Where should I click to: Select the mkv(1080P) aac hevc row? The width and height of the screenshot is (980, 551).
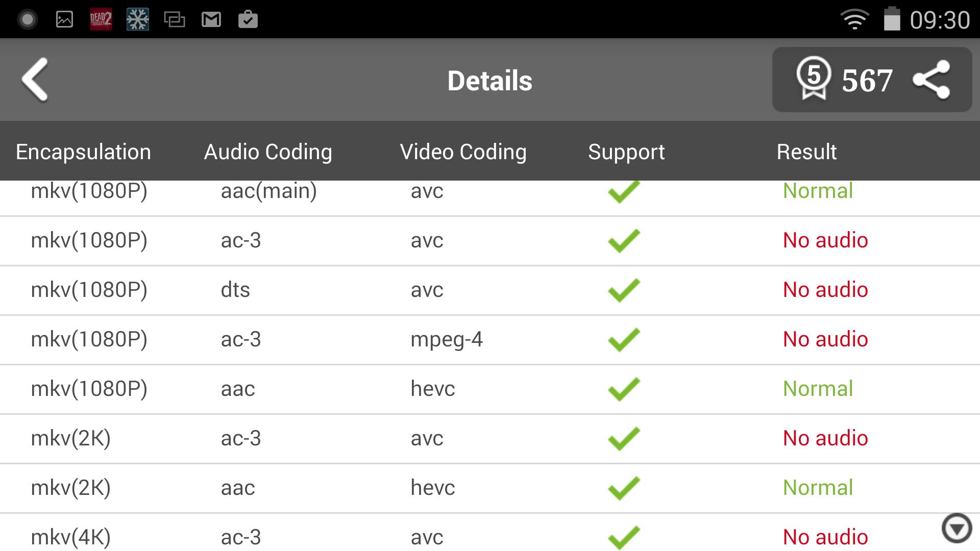490,389
